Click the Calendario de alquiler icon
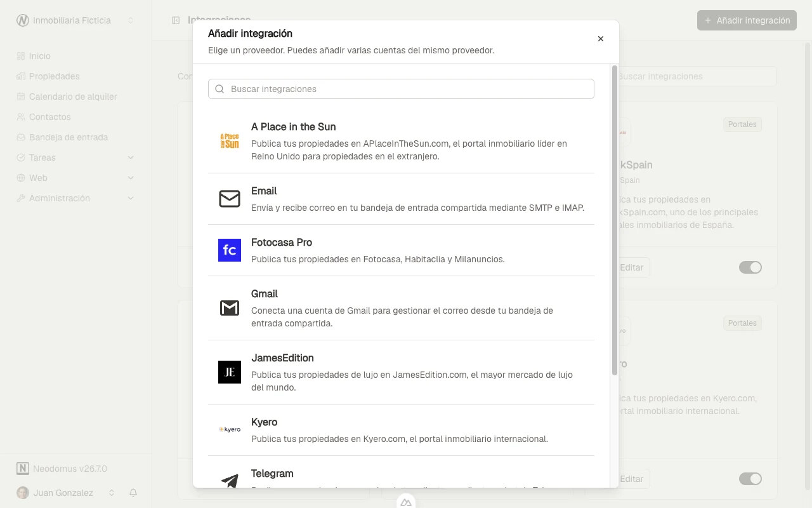 pos(21,97)
